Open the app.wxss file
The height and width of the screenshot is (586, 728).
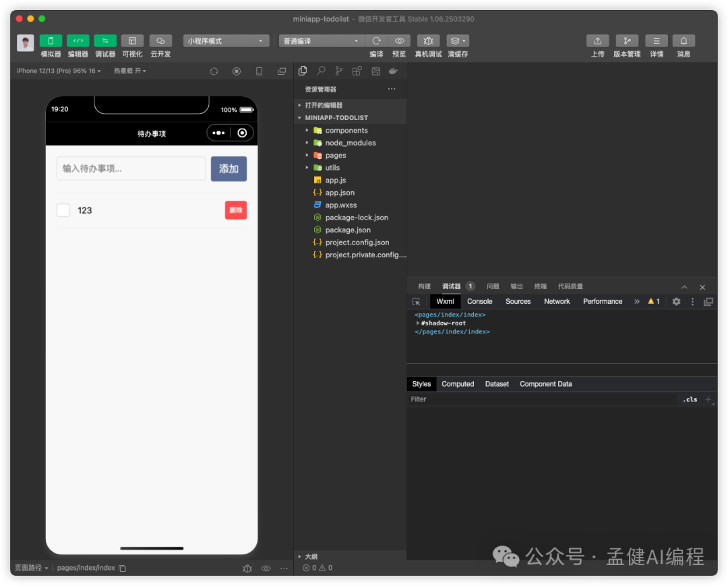click(351, 205)
